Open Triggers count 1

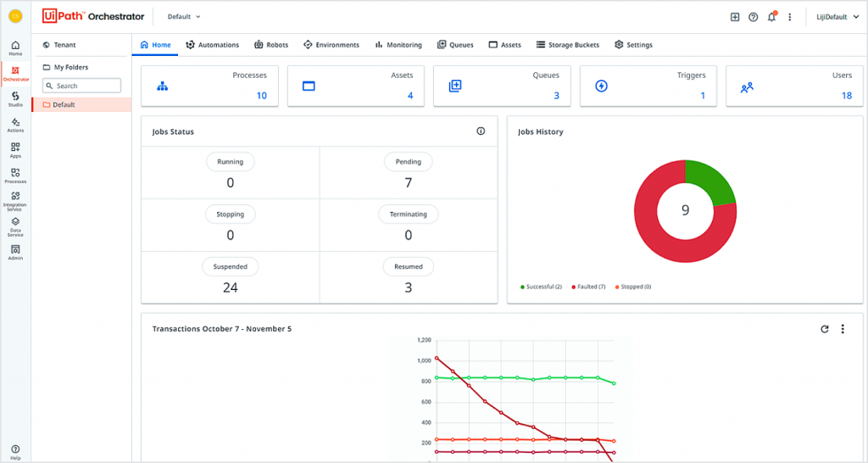(703, 95)
